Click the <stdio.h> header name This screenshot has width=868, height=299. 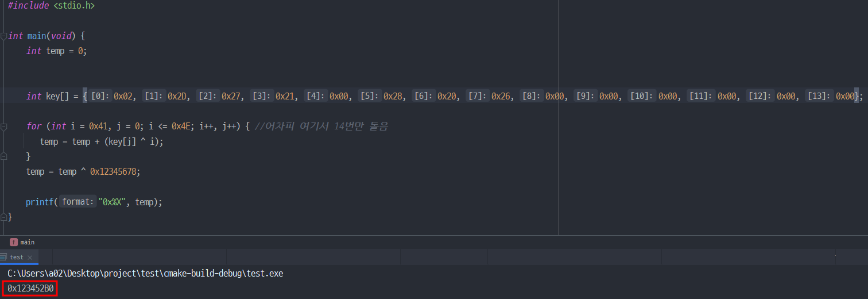pos(75,6)
